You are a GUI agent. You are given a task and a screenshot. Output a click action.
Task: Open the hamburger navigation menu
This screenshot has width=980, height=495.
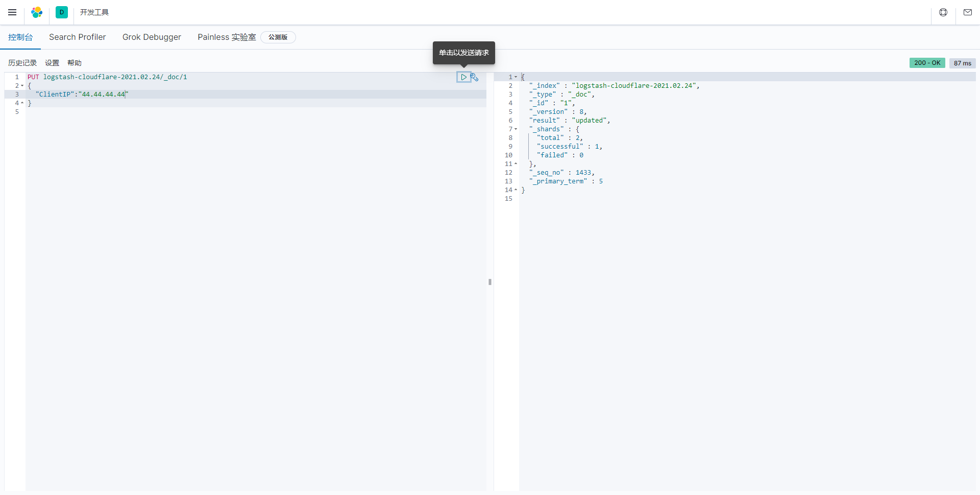pyautogui.click(x=12, y=12)
